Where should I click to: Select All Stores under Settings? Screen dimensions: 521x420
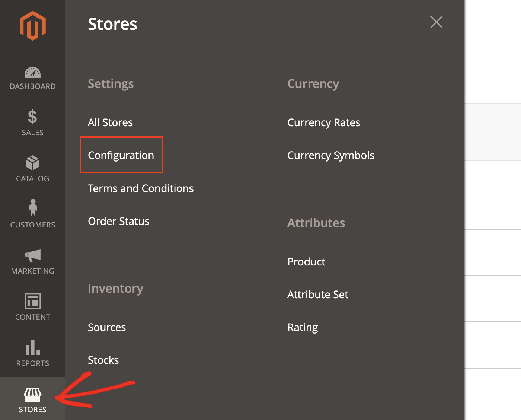tap(110, 122)
